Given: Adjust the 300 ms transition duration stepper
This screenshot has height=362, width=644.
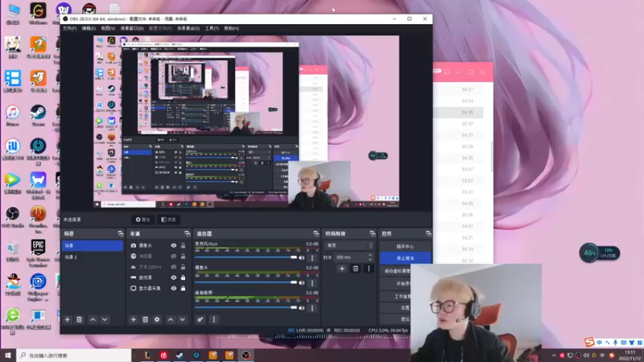Looking at the screenshot, I should coord(370,257).
